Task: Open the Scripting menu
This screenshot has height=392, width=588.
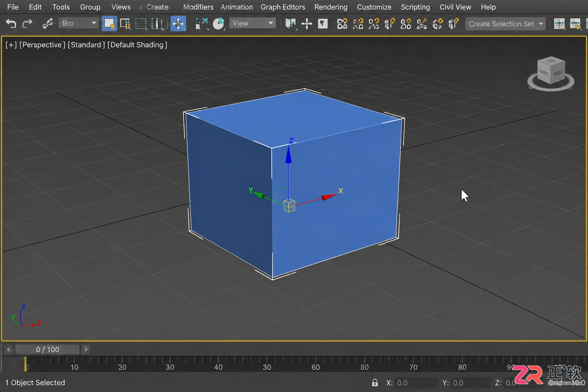Action: [415, 7]
